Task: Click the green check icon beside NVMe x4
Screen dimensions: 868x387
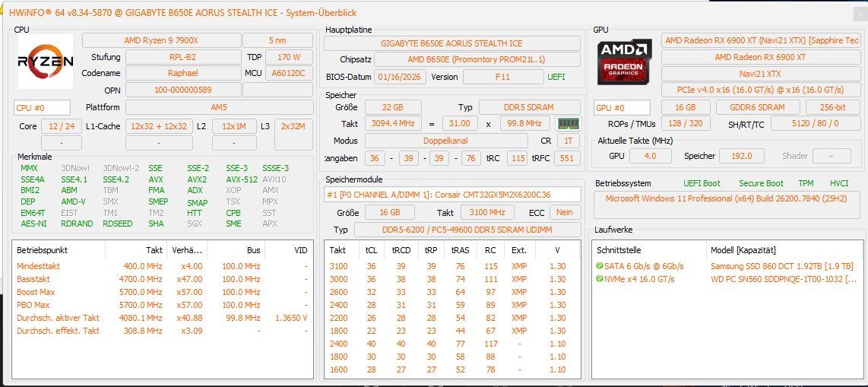Action: click(x=600, y=279)
